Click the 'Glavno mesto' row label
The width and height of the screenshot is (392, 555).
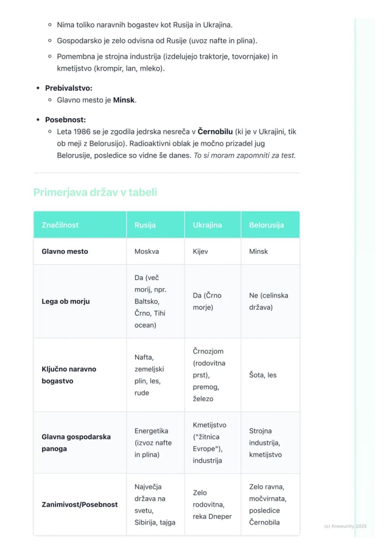[65, 251]
